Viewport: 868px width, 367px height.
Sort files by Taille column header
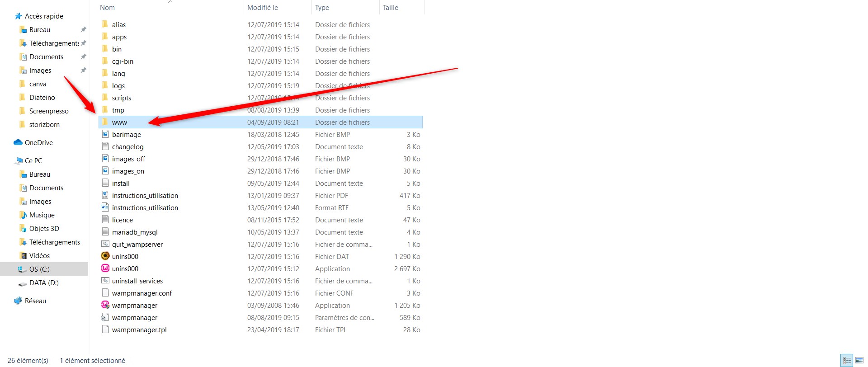click(391, 8)
